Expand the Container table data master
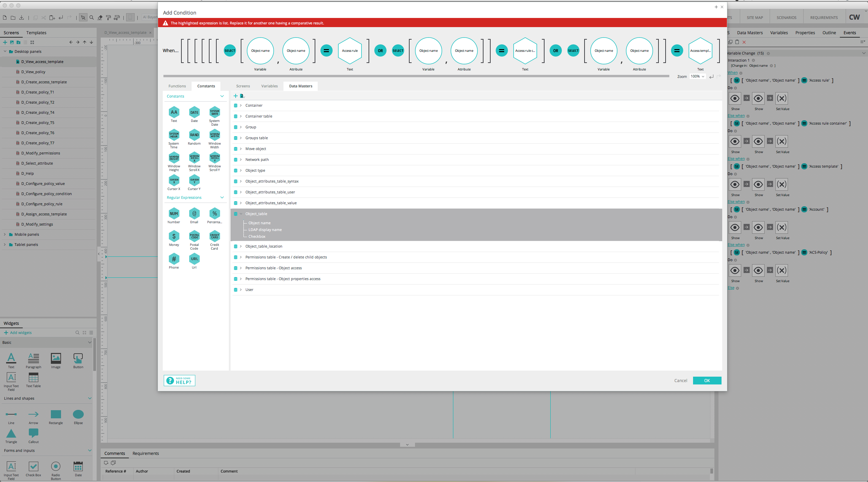This screenshot has width=868, height=482. [241, 116]
